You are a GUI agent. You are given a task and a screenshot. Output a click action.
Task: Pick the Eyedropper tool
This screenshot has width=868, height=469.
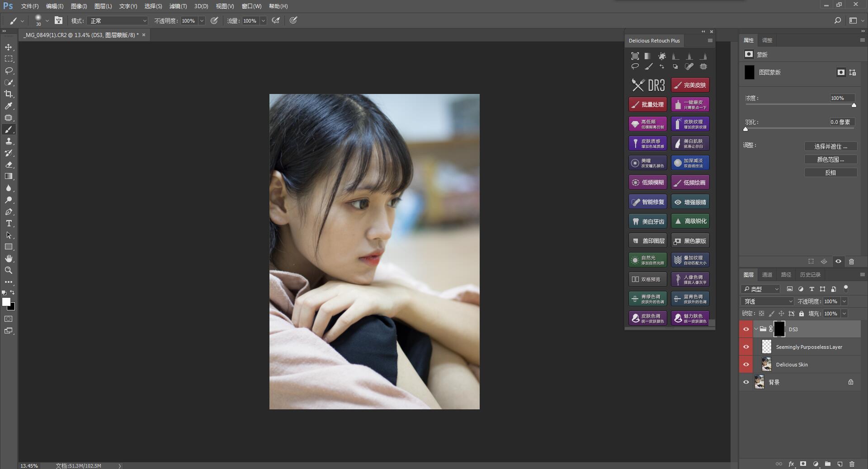pyautogui.click(x=9, y=106)
